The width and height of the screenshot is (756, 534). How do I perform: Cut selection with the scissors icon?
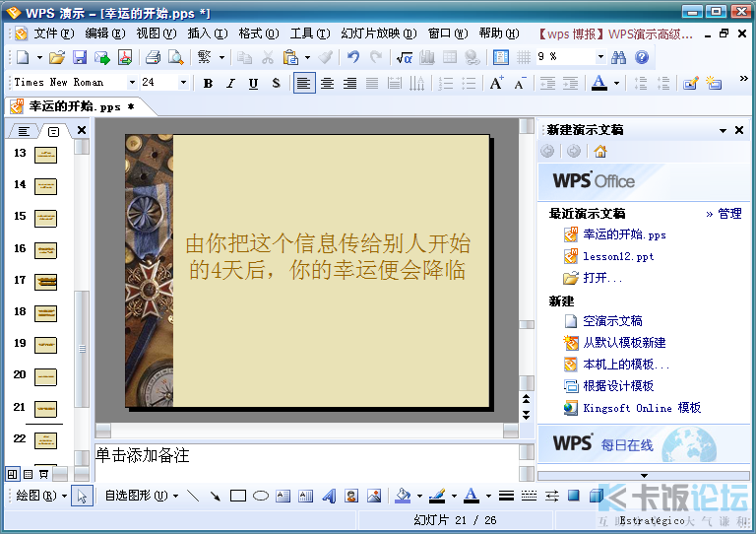pyautogui.click(x=267, y=57)
